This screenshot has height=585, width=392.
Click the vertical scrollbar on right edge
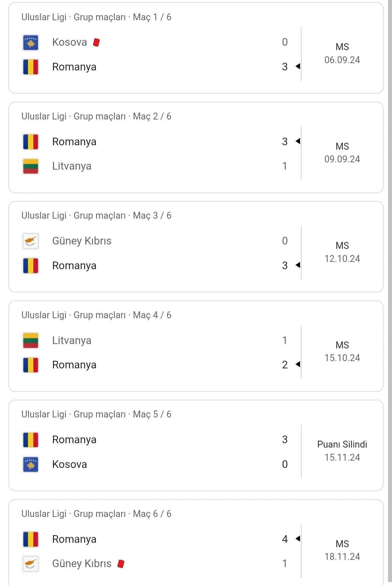[x=389, y=291]
